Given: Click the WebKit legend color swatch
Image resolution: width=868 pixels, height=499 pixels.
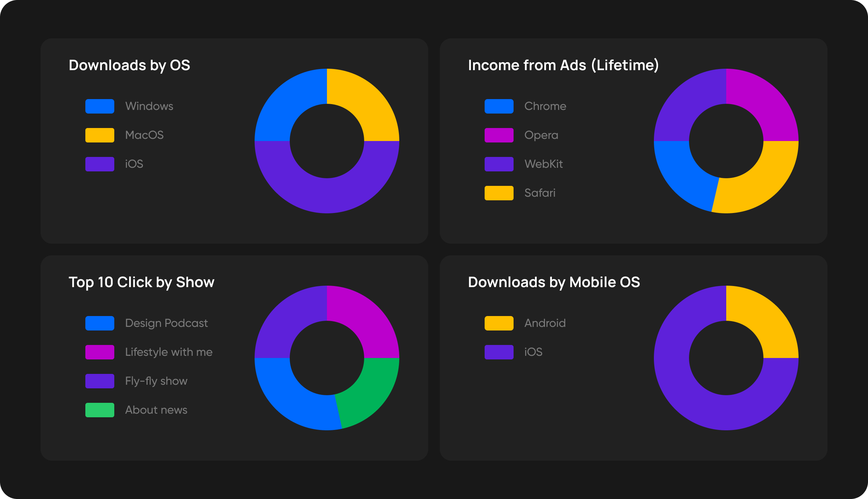Looking at the screenshot, I should (x=499, y=163).
